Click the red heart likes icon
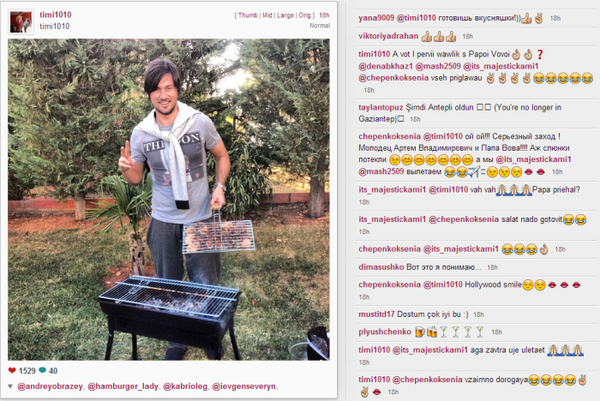The width and height of the screenshot is (600, 401). coord(12,370)
